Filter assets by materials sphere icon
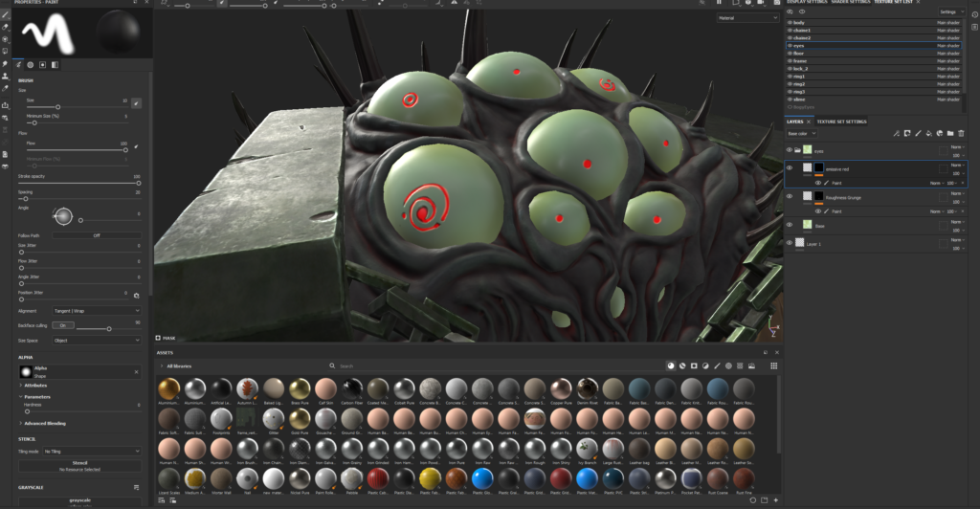Viewport: 980px width, 509px height. click(671, 365)
